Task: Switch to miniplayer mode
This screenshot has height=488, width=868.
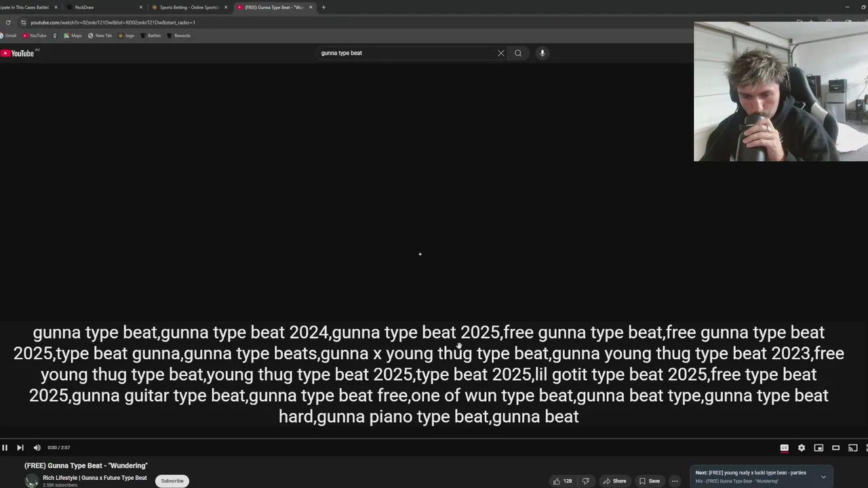Action: pos(818,447)
